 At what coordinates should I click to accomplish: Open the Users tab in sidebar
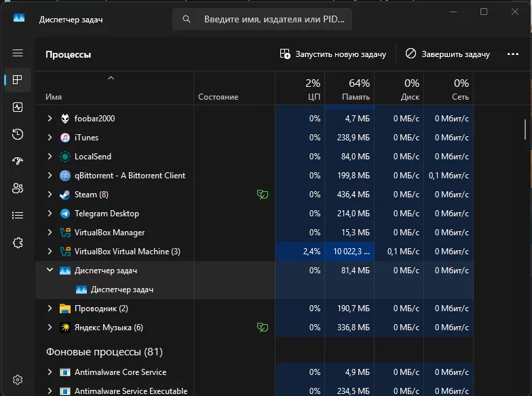click(18, 189)
